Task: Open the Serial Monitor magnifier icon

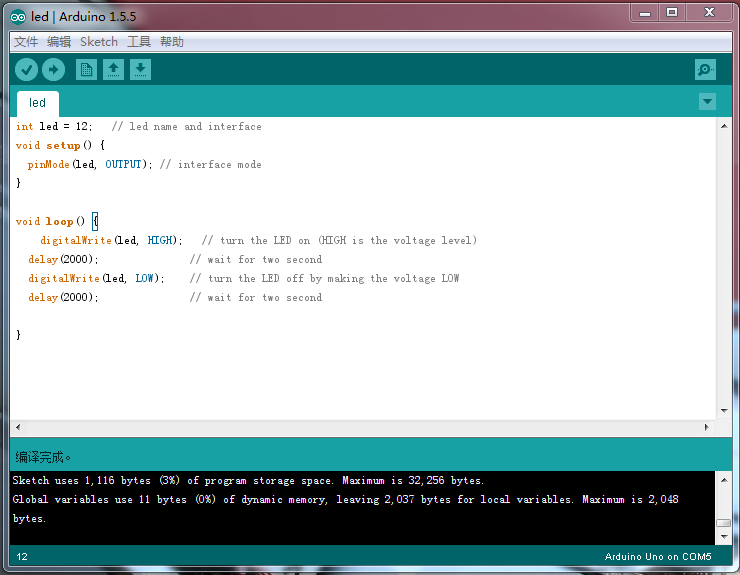Action: pyautogui.click(x=705, y=70)
